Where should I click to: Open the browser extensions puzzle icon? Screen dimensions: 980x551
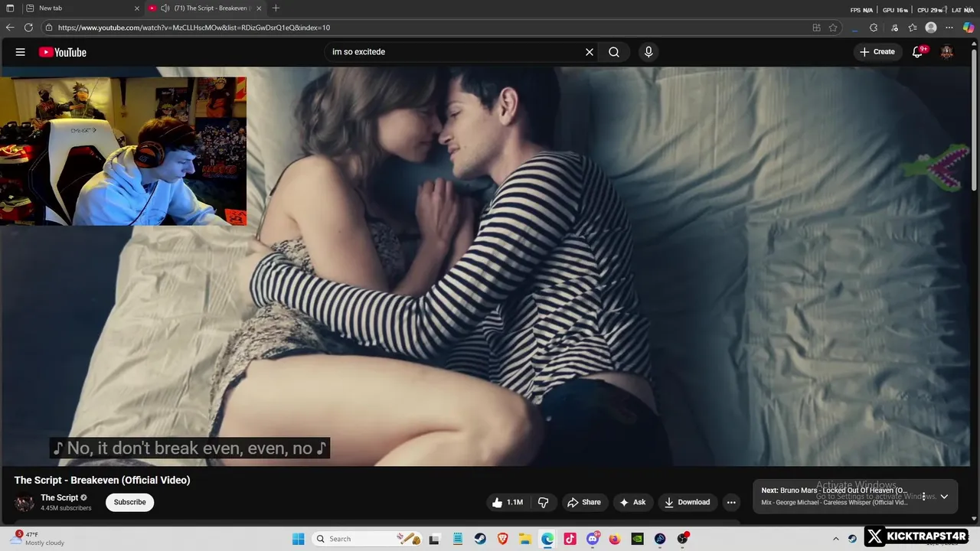point(874,28)
